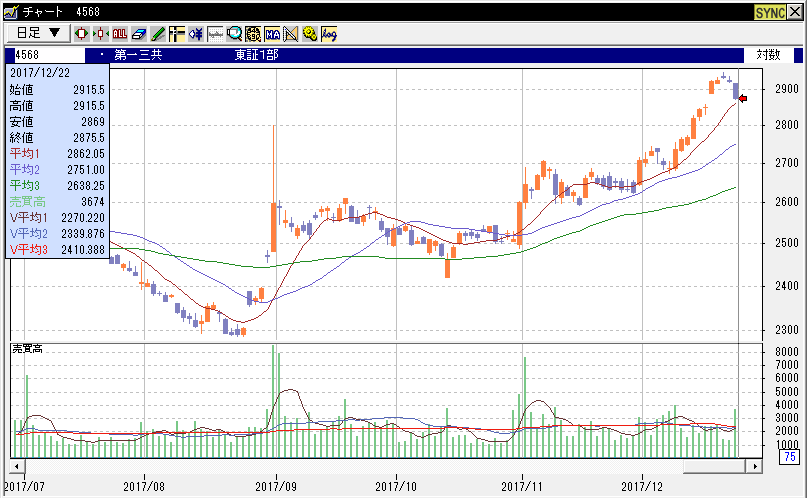Click the red candlestick zoom-out icon

tap(81, 33)
